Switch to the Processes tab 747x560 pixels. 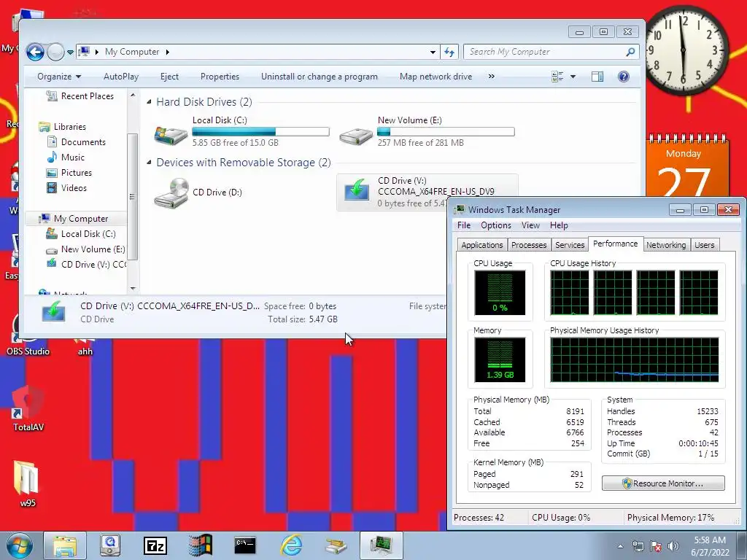(x=529, y=245)
